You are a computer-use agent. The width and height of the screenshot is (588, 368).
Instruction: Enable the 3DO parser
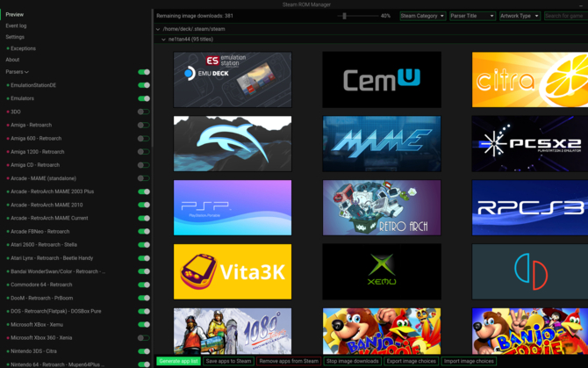(x=144, y=112)
